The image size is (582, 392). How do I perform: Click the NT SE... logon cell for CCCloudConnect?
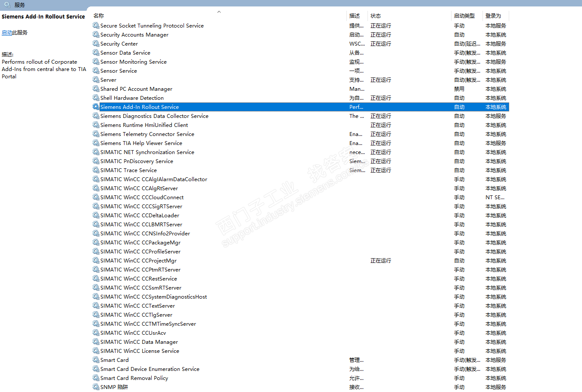click(x=495, y=198)
